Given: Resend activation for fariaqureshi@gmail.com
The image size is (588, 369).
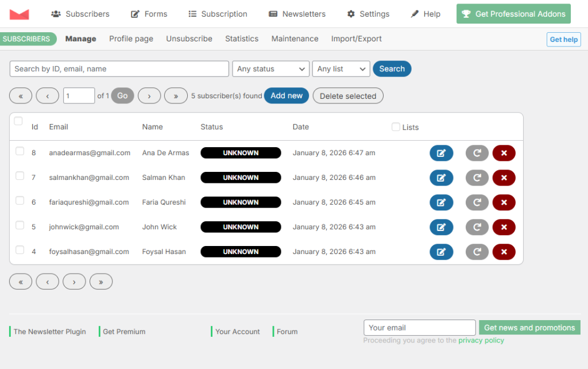Looking at the screenshot, I should tap(477, 203).
